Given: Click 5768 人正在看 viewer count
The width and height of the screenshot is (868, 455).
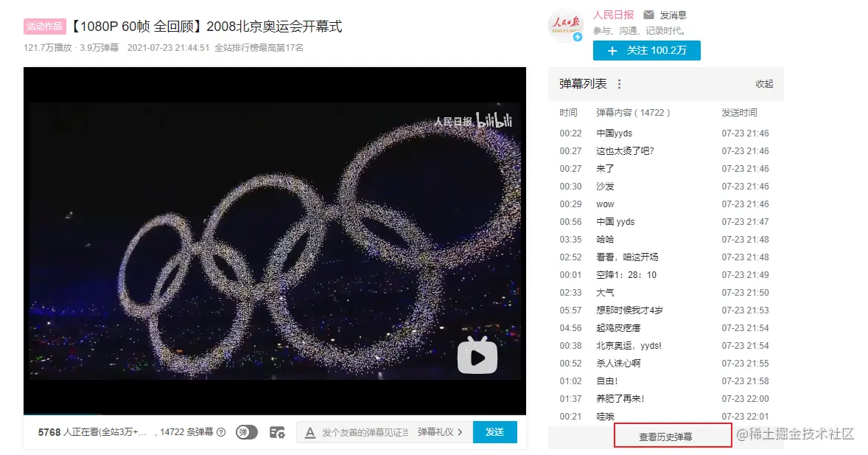Looking at the screenshot, I should click(92, 432).
